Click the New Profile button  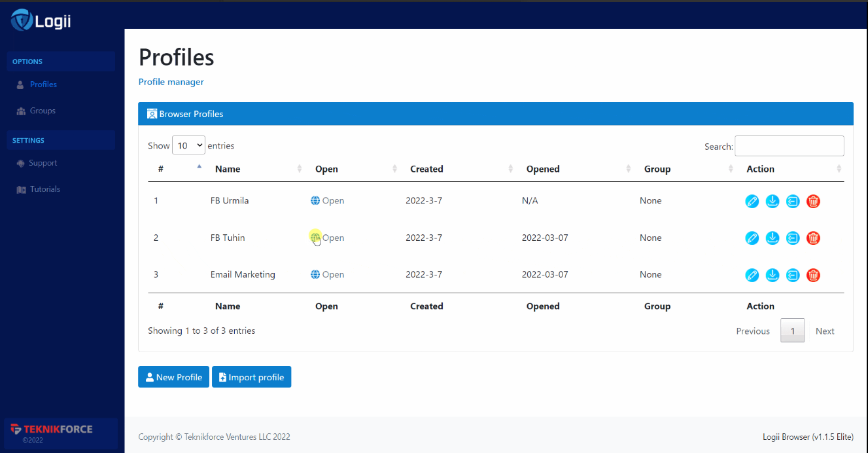pos(173,377)
